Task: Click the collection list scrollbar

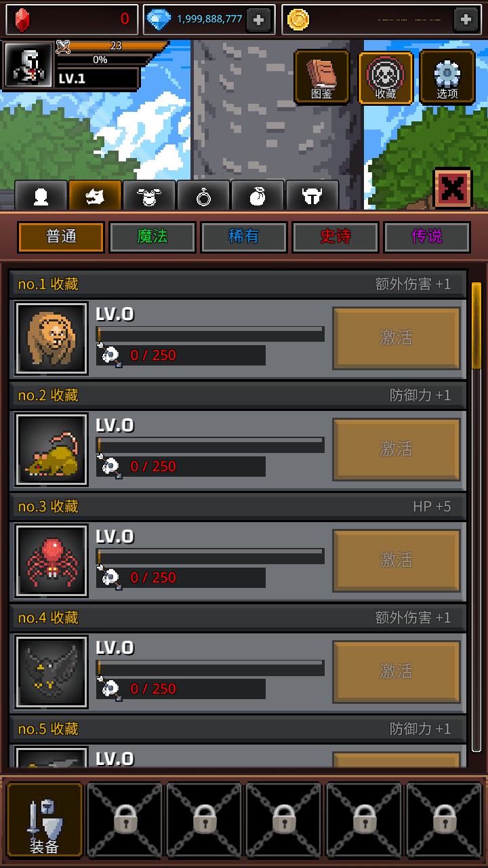Action: tap(476, 325)
